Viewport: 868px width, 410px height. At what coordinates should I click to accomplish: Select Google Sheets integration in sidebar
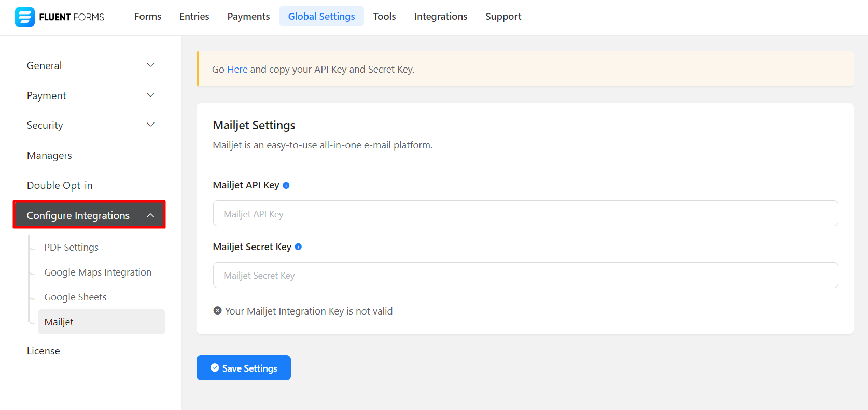76,297
